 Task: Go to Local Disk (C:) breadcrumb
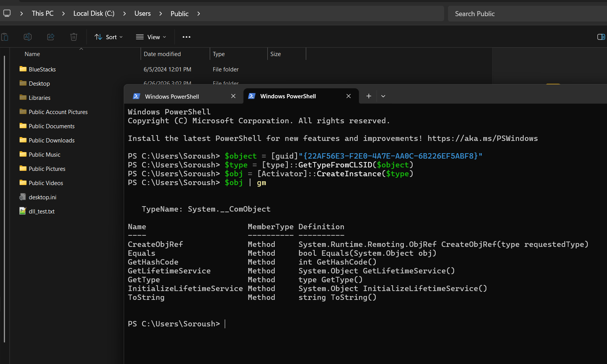[94, 13]
